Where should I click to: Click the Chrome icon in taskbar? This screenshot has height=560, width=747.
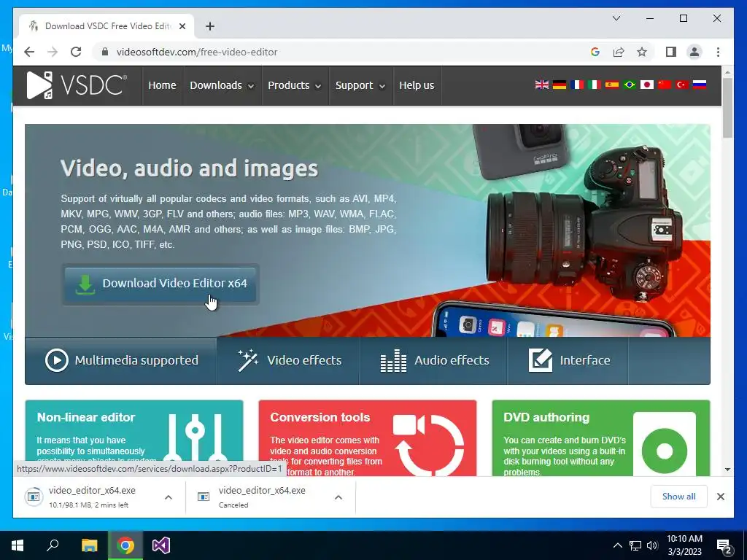click(125, 545)
